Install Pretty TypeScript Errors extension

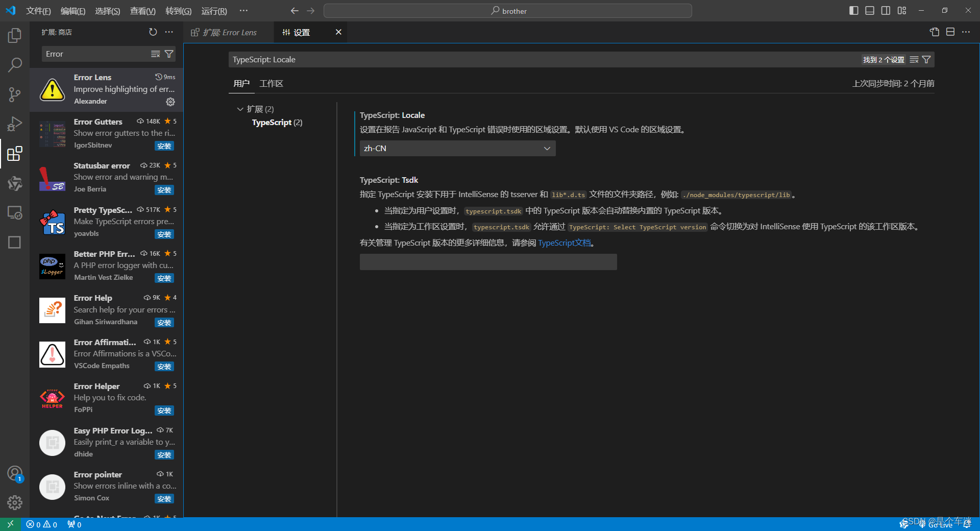coord(164,235)
